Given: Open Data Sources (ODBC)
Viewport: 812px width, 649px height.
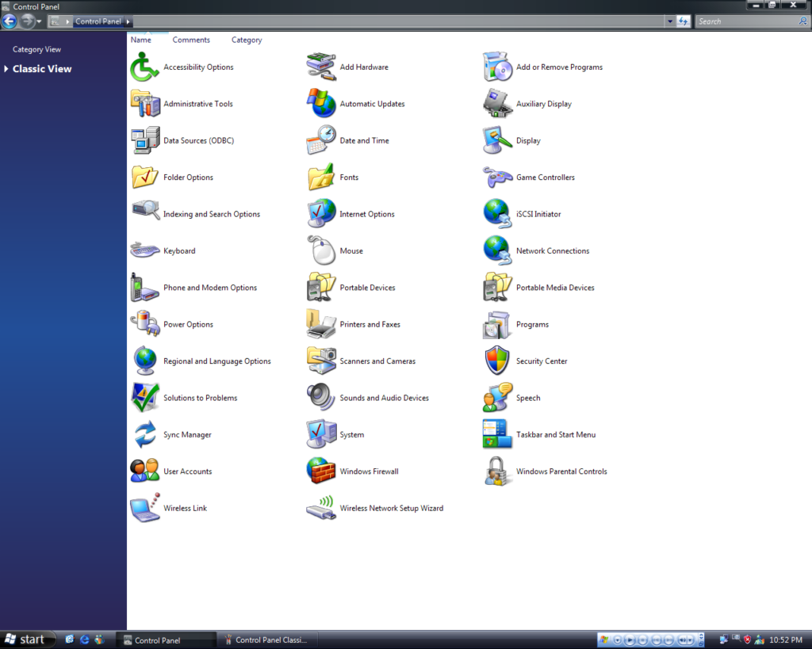Looking at the screenshot, I should 182,140.
